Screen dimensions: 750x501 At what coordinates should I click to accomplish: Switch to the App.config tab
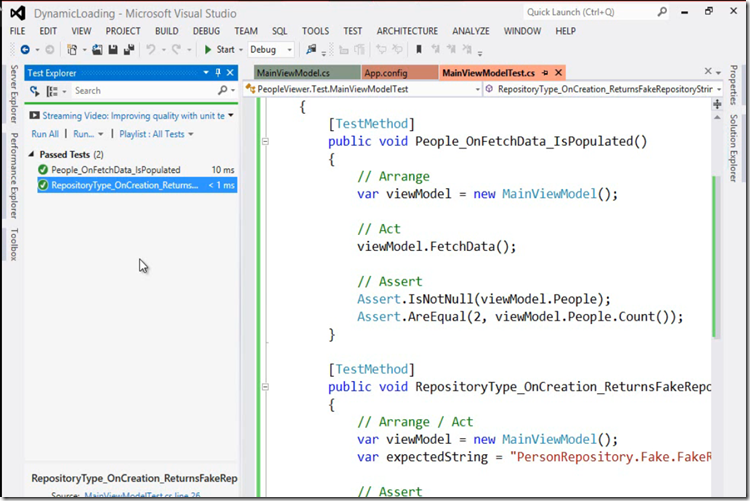coord(399,73)
